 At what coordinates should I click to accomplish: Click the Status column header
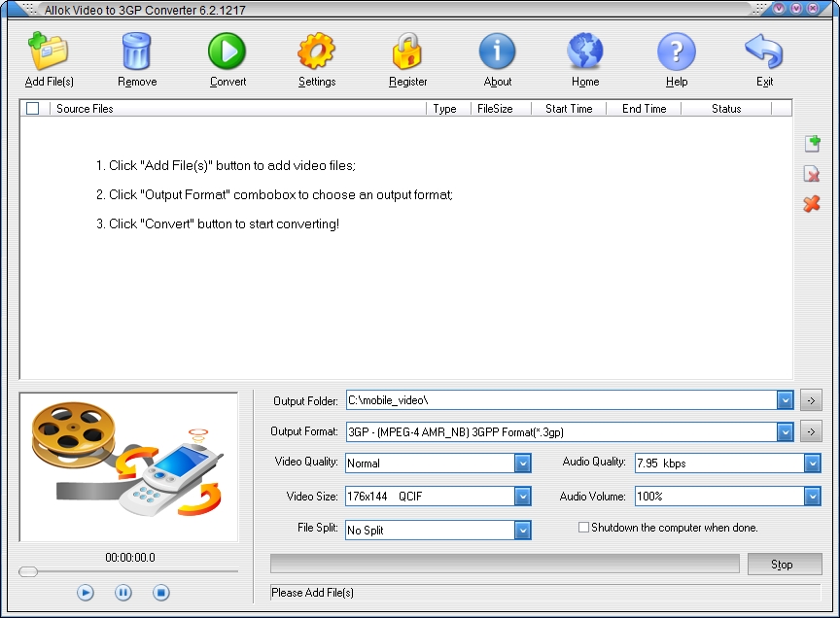[726, 108]
